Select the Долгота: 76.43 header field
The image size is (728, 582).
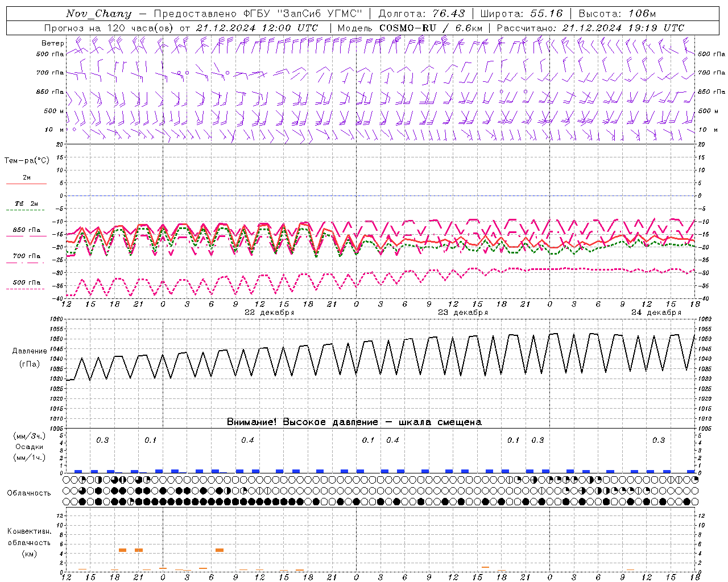click(x=421, y=14)
